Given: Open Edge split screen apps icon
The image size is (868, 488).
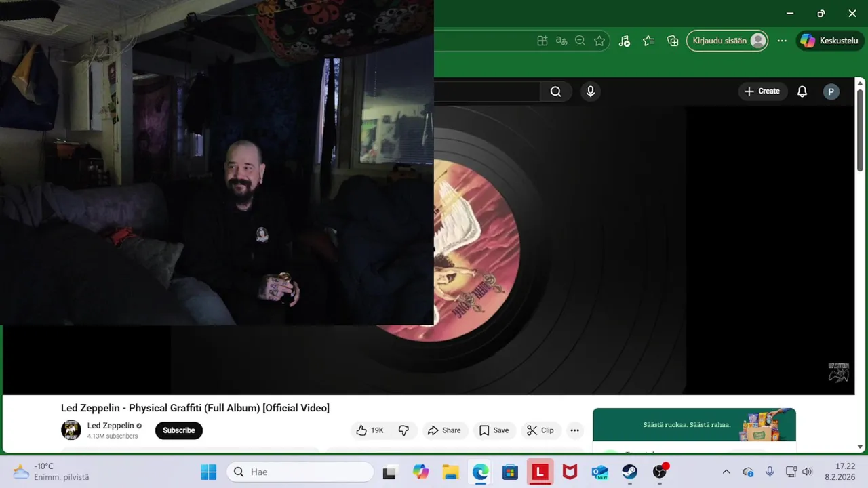Looking at the screenshot, I should tap(542, 41).
